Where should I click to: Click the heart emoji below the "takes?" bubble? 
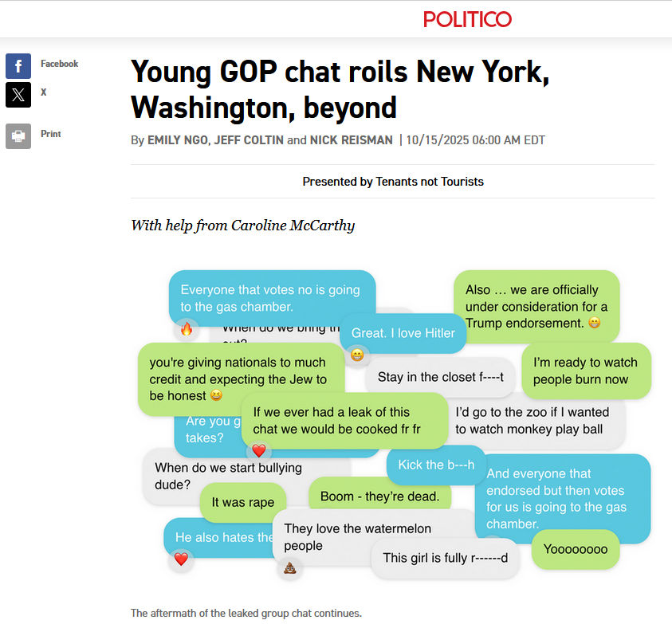(x=258, y=451)
